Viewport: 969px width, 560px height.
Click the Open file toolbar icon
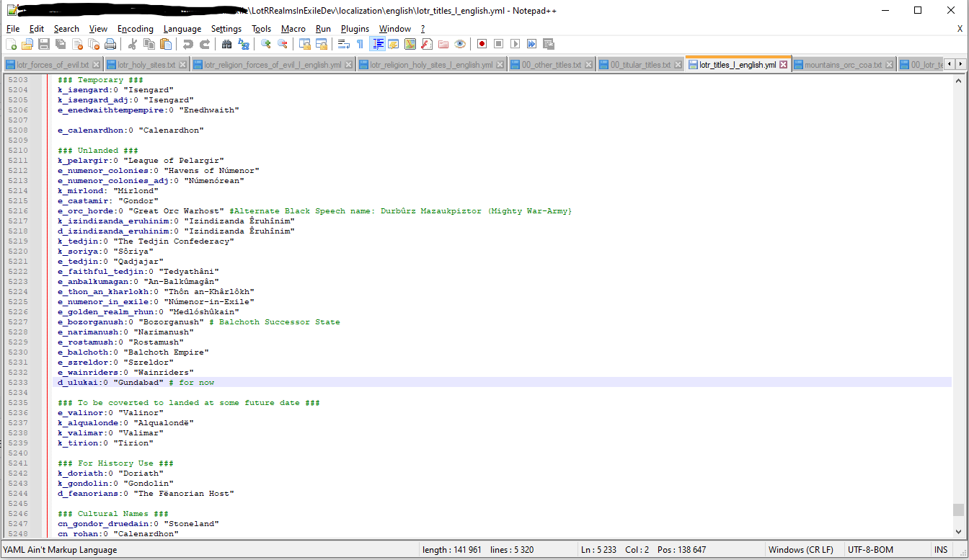click(x=27, y=44)
